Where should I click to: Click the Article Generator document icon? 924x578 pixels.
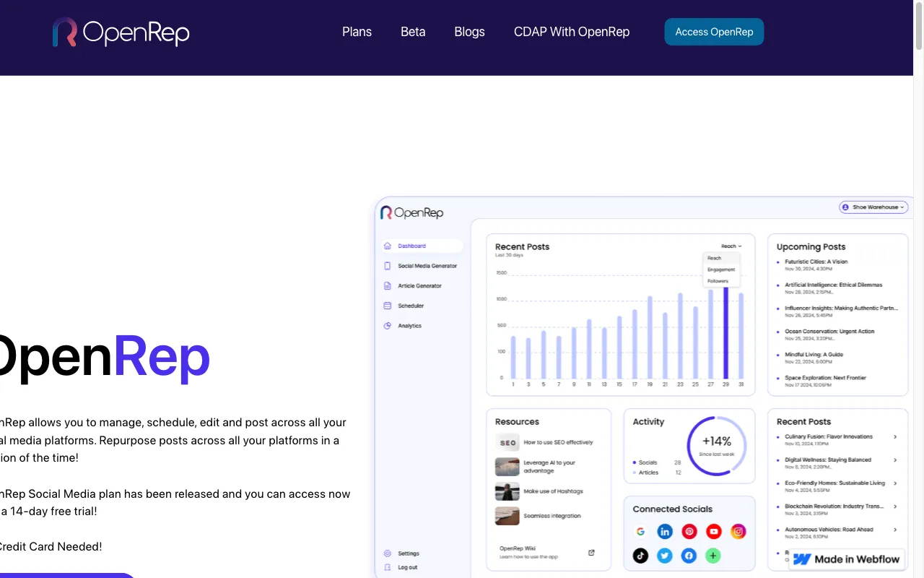coord(388,285)
